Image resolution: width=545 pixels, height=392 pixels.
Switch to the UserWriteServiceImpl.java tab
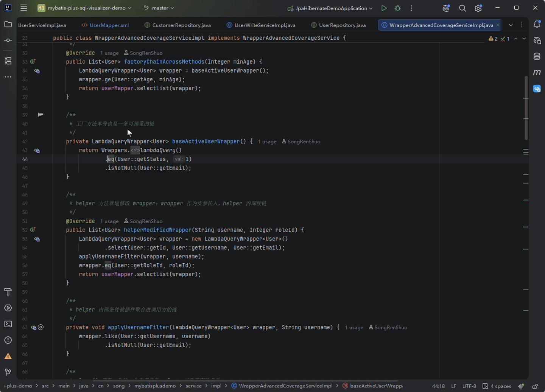pos(261,25)
